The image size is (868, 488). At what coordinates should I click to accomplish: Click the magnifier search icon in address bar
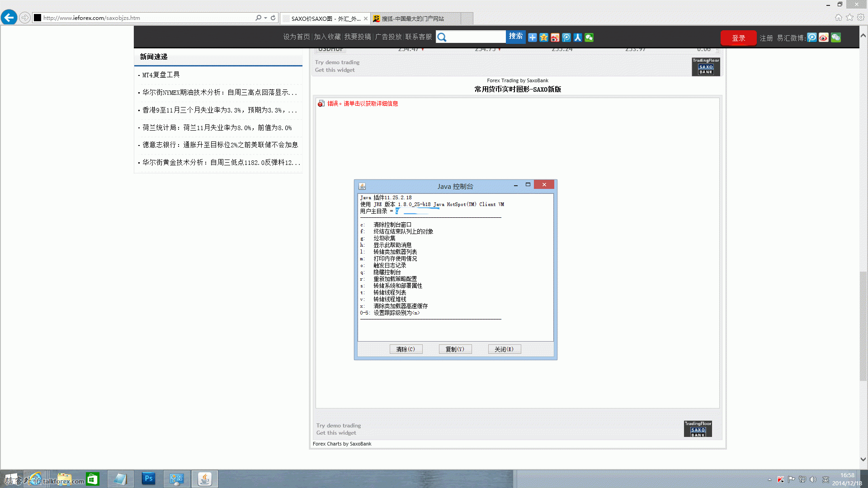pyautogui.click(x=258, y=18)
